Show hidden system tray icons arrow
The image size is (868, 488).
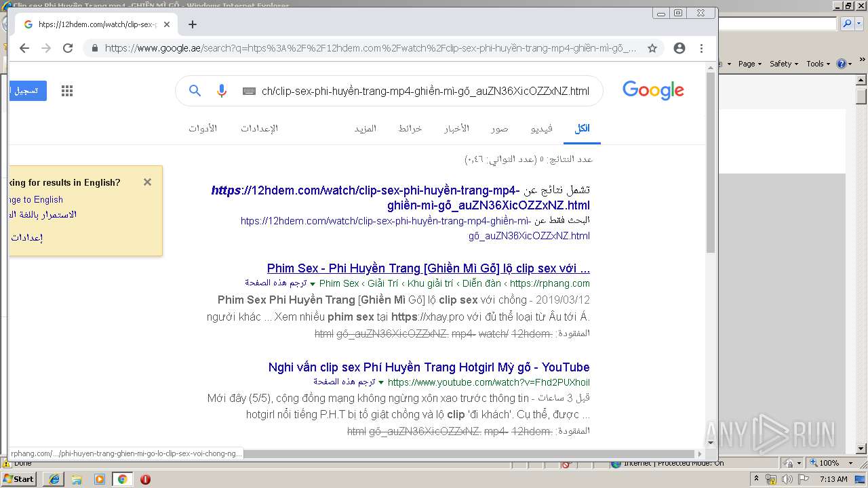pyautogui.click(x=757, y=479)
